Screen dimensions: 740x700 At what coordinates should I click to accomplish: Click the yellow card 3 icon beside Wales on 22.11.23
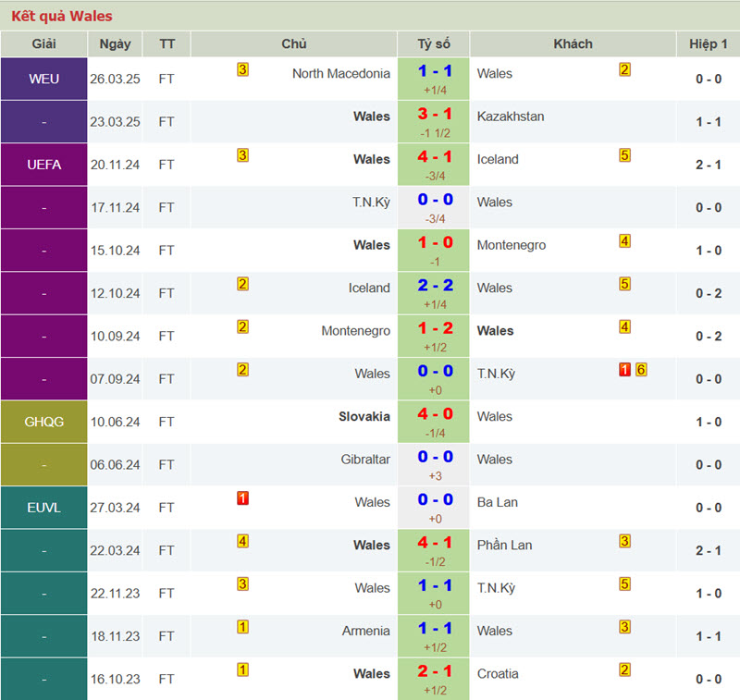pos(242,584)
